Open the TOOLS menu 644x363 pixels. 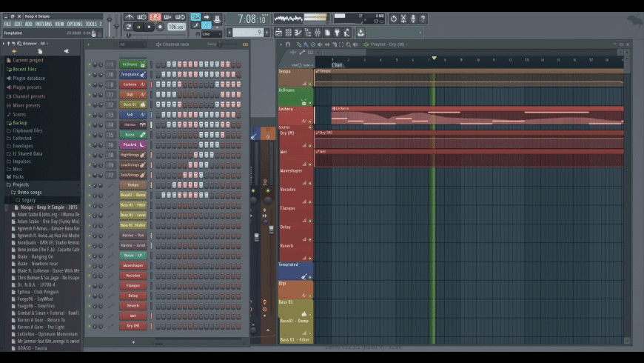tap(91, 24)
